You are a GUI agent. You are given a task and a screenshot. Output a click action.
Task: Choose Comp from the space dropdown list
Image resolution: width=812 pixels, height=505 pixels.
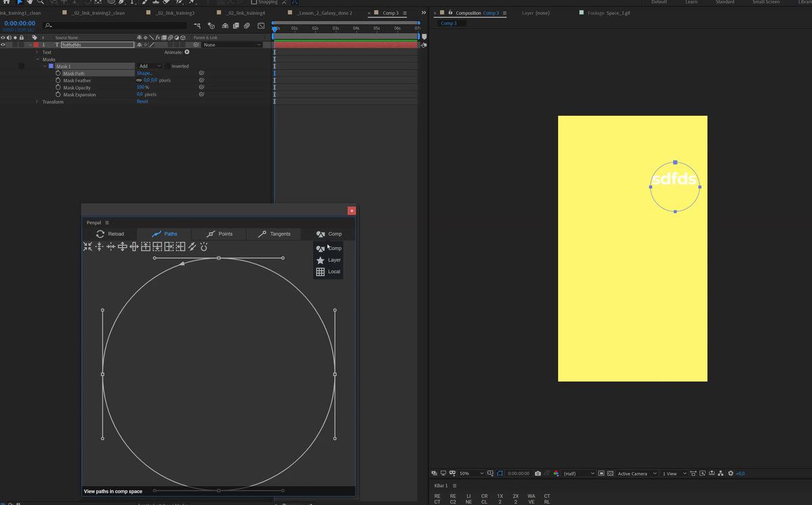329,248
